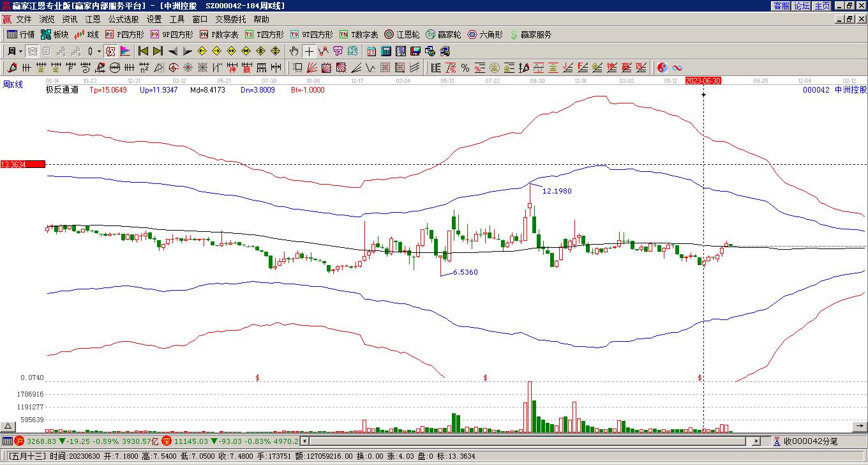Toggle the crosshair cursor
868x465 pixels.
click(x=309, y=51)
